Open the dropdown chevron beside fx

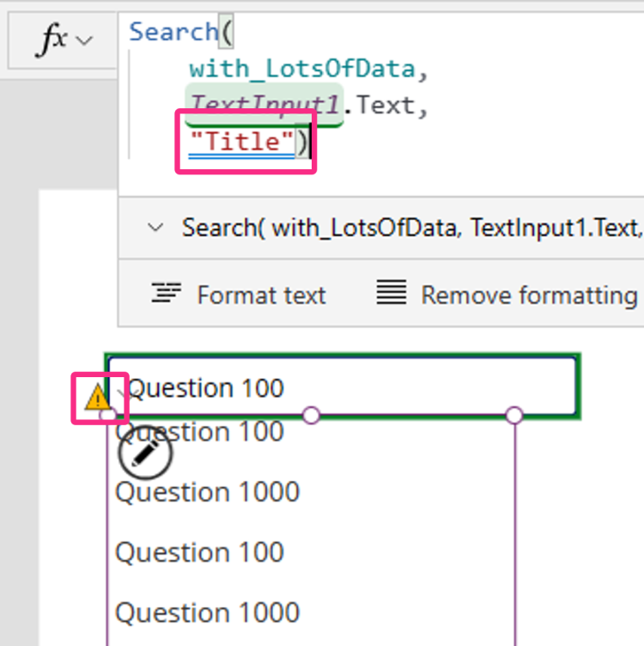[84, 40]
